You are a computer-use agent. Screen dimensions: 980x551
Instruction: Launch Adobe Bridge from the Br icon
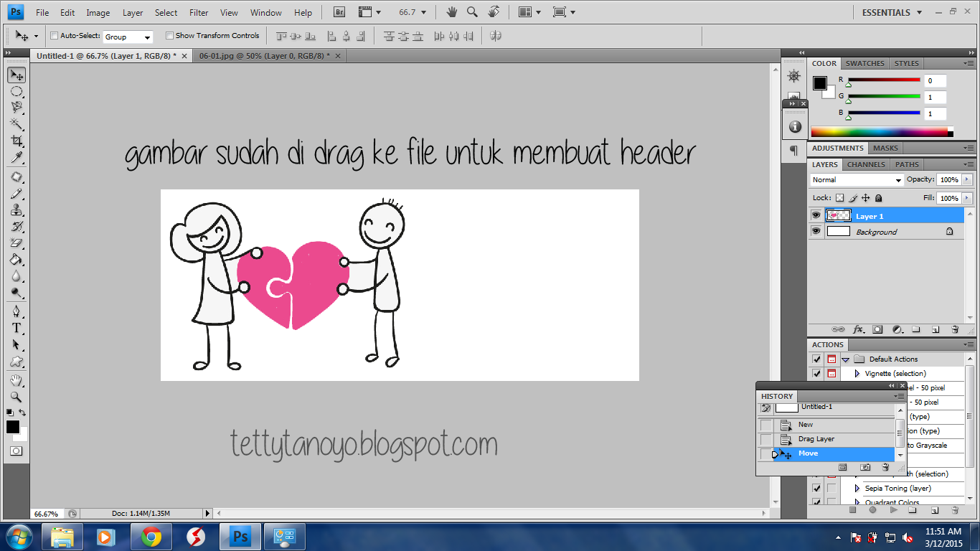(340, 12)
